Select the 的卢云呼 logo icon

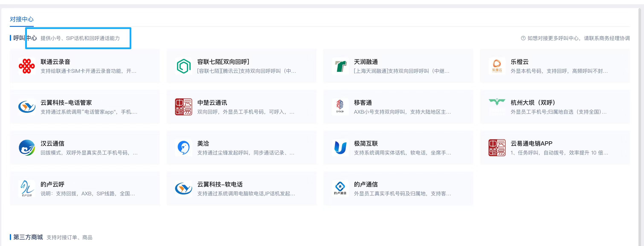(27, 188)
